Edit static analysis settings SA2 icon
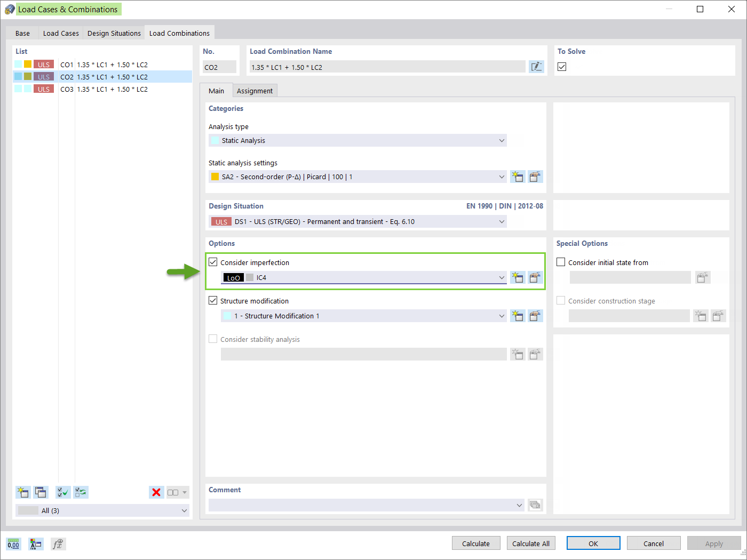747x560 pixels. point(535,177)
